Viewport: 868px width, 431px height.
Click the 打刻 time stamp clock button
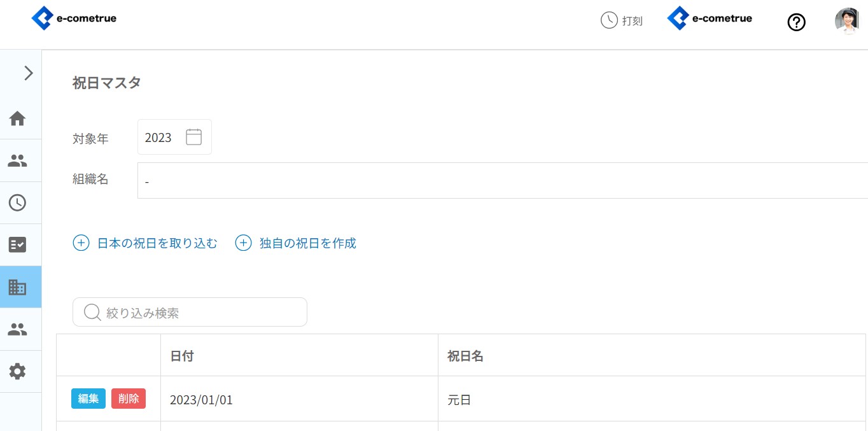pyautogui.click(x=622, y=20)
